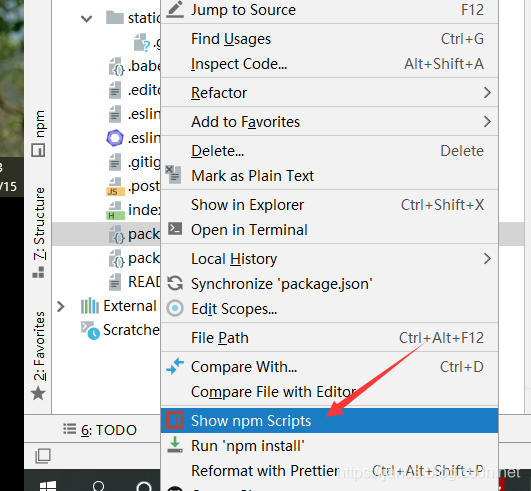The width and height of the screenshot is (531, 491).
Task: Expand the Refactor submenu arrow
Action: (x=487, y=92)
